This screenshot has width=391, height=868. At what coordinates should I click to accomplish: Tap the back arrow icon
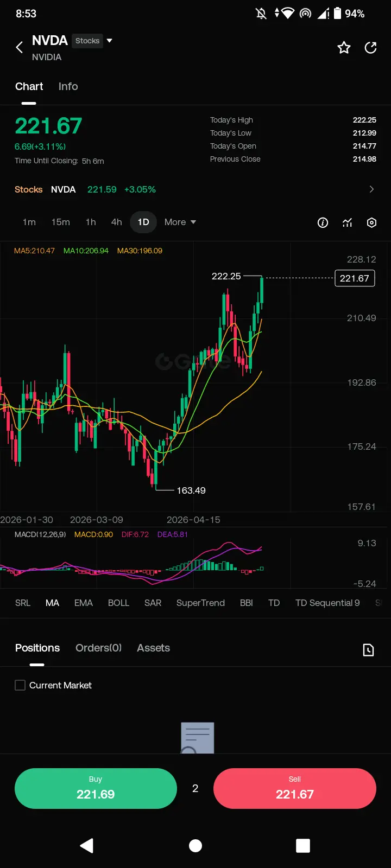tap(19, 48)
